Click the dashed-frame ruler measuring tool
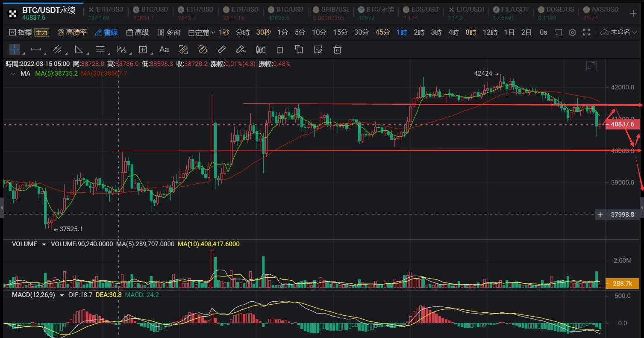Screen dimensions: 644x338 tap(183, 50)
